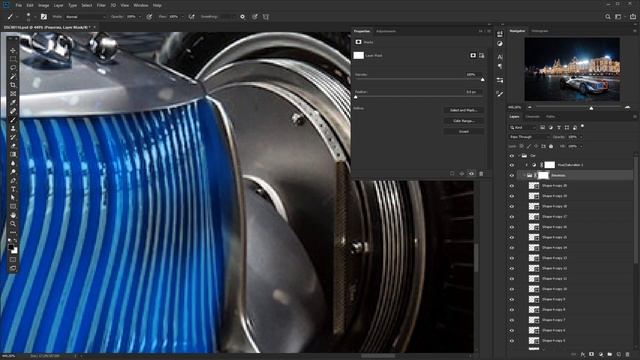The width and height of the screenshot is (640, 360).
Task: Open the Window menu
Action: pyautogui.click(x=141, y=5)
